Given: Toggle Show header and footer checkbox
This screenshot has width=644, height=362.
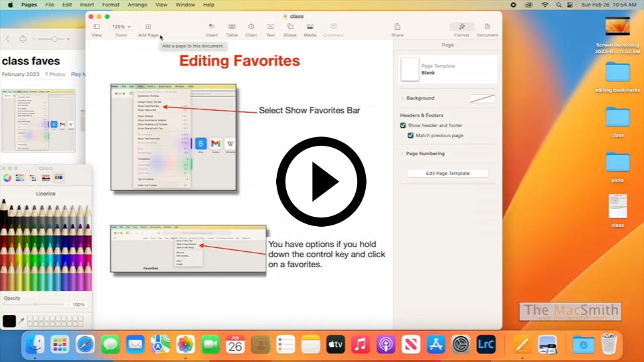Looking at the screenshot, I should (403, 125).
